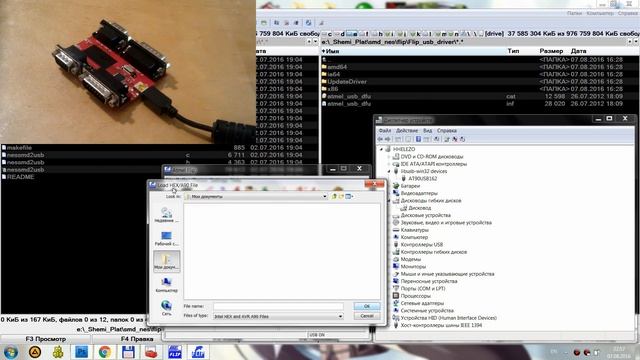The height and width of the screenshot is (360, 640).
Task: Click blue Help icon in Device Manager toolbar
Action: 418,139
